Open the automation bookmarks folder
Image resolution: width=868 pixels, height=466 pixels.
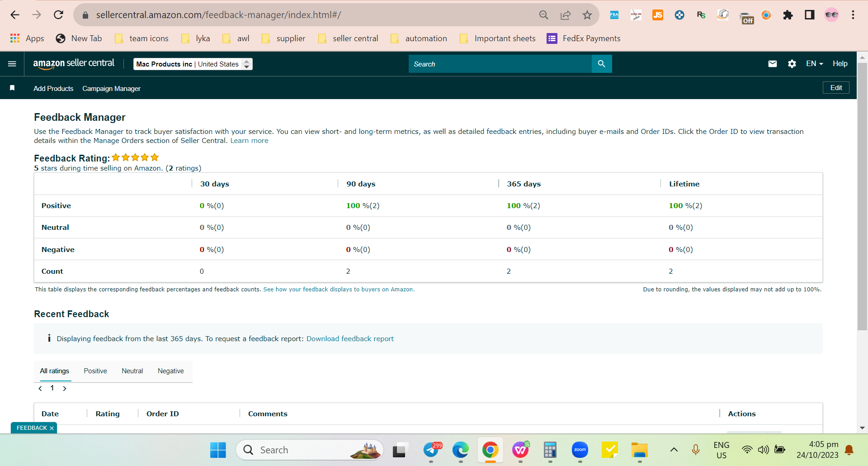pos(419,38)
